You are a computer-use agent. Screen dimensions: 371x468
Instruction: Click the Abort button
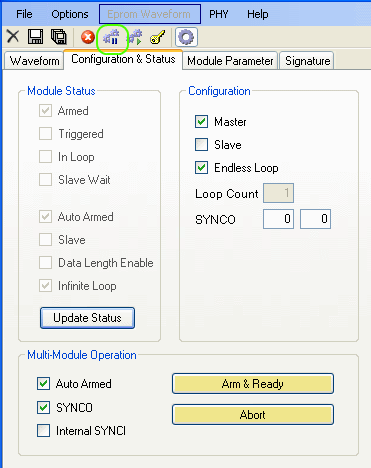click(253, 415)
